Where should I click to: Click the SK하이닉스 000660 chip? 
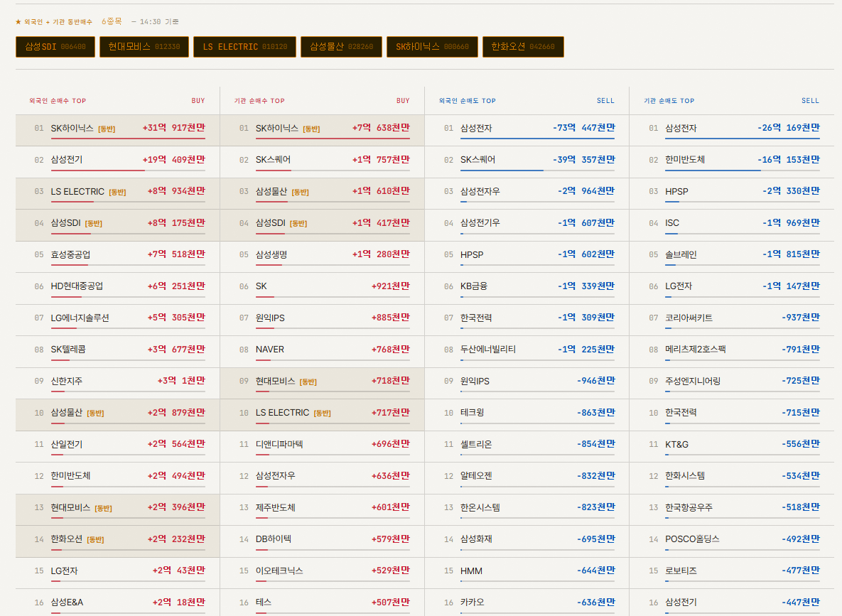tap(432, 47)
